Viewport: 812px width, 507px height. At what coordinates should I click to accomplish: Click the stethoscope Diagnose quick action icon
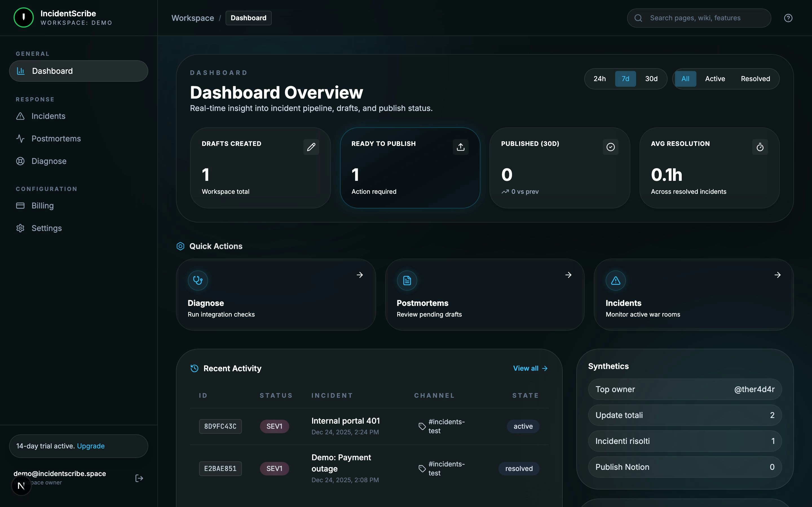198,280
